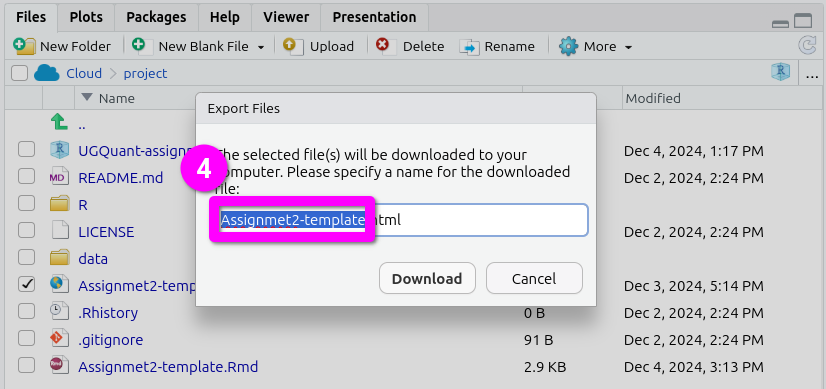This screenshot has height=389, width=826.
Task: Tick the select-all checkbox beside Cloud
Action: [19, 73]
